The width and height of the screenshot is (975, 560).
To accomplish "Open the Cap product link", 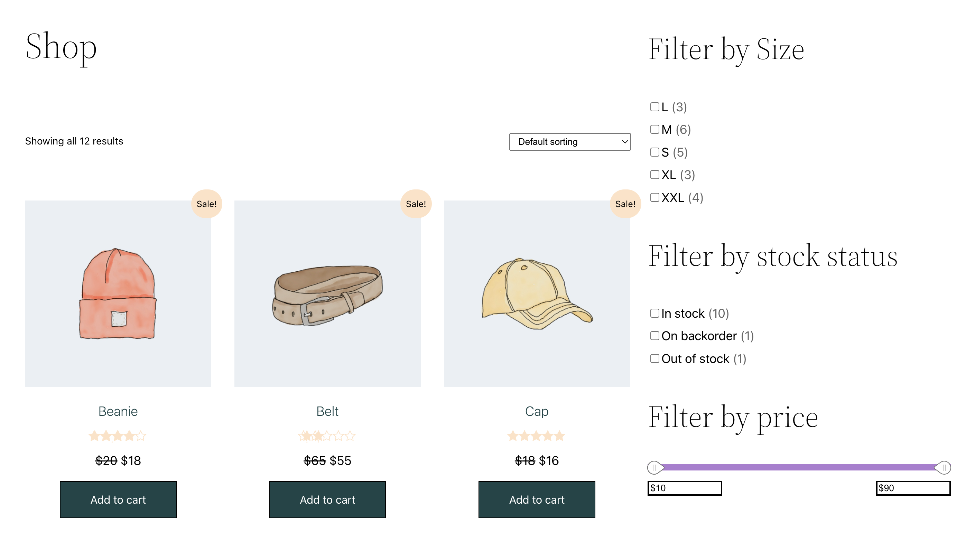I will 537,411.
